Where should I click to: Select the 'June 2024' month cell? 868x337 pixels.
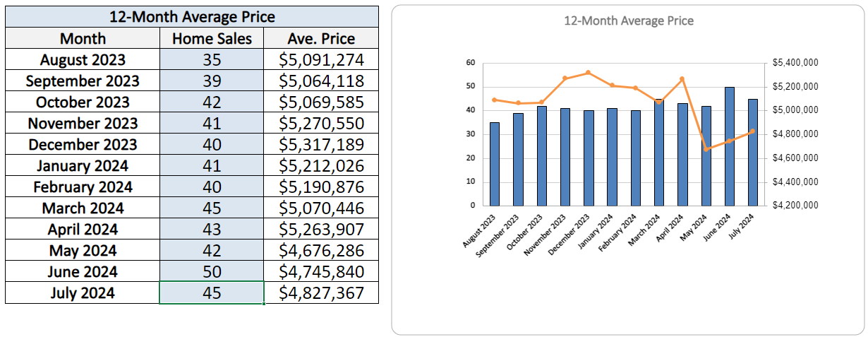(x=83, y=271)
